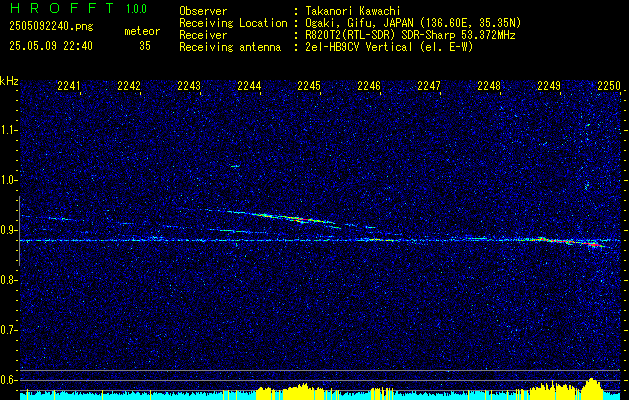Click the HROFFT title text
Viewport: 629px width, 400px height.
(61, 8)
